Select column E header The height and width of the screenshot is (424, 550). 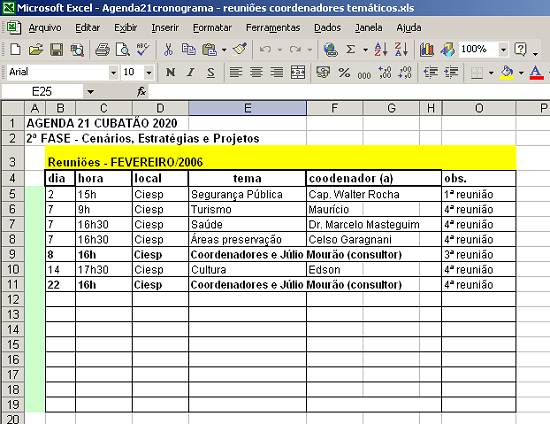(247, 108)
